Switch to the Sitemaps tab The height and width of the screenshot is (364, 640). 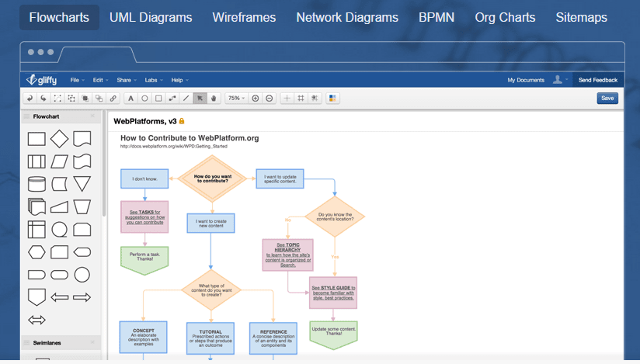(x=581, y=18)
